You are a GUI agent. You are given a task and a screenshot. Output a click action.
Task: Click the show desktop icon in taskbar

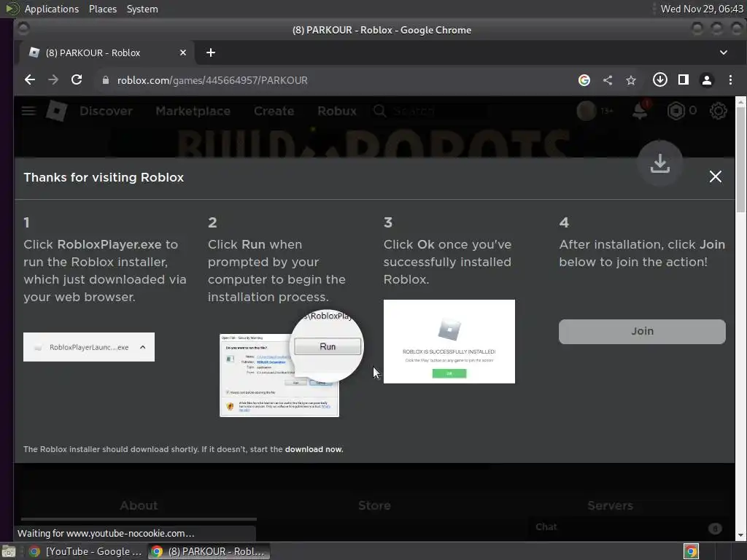(x=9, y=551)
